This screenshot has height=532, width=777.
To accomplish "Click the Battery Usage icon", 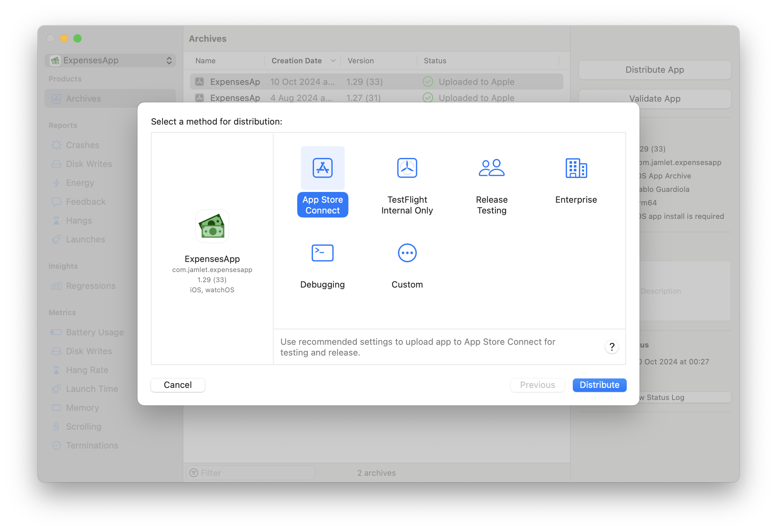I will (56, 332).
